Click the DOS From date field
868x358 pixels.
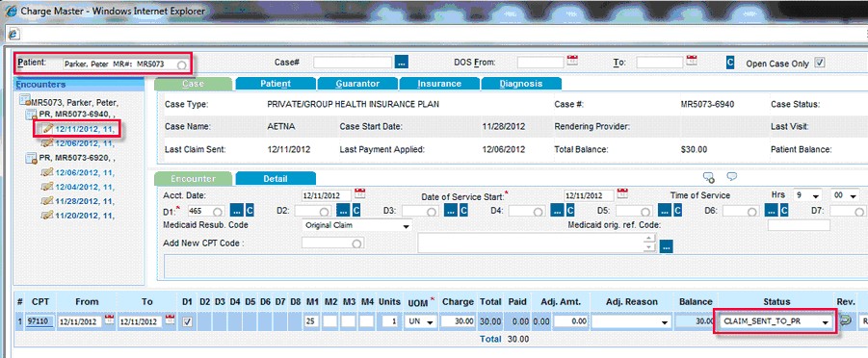click(540, 62)
